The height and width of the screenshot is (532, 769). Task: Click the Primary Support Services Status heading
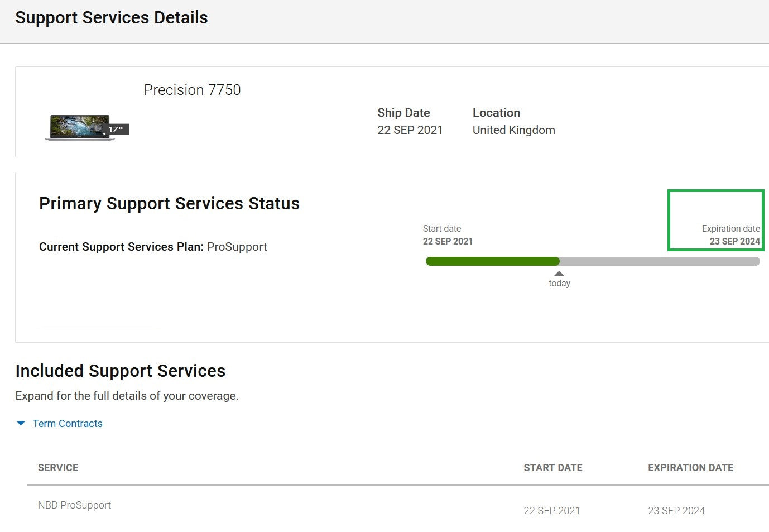[x=169, y=204]
